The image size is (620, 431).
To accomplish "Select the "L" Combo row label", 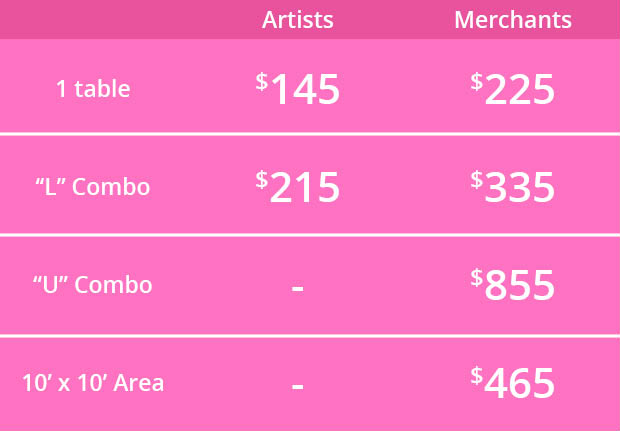I will click(x=93, y=186).
